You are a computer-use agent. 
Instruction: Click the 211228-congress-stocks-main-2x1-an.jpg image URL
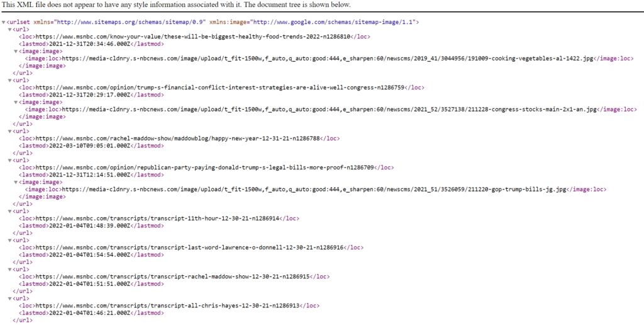point(330,110)
